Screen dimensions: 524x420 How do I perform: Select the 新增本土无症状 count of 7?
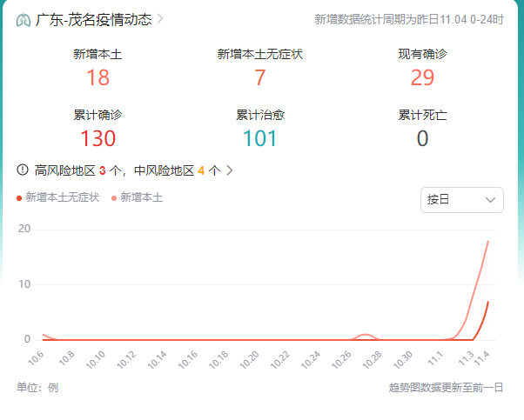(259, 78)
